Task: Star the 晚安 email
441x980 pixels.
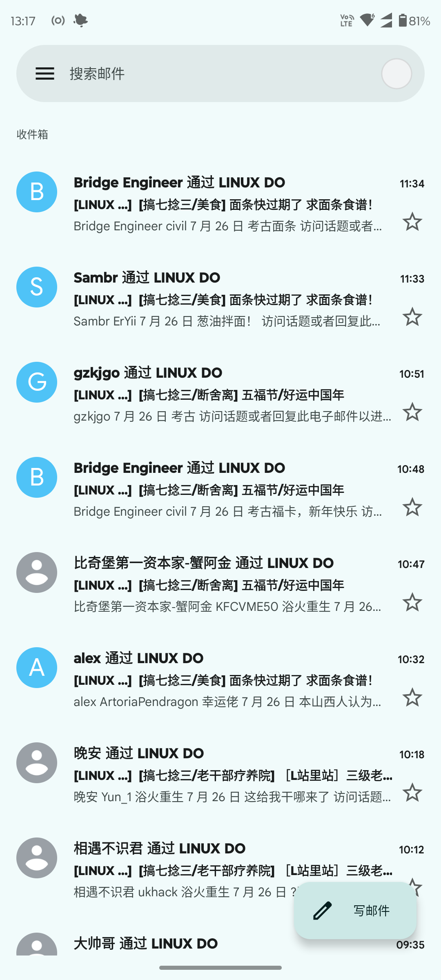Action: coord(412,793)
